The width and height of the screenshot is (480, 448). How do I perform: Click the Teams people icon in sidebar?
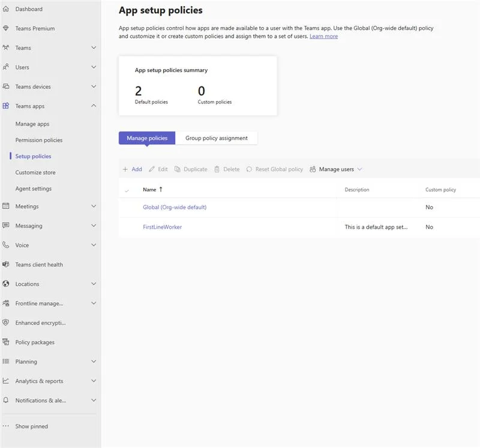(x=5, y=48)
